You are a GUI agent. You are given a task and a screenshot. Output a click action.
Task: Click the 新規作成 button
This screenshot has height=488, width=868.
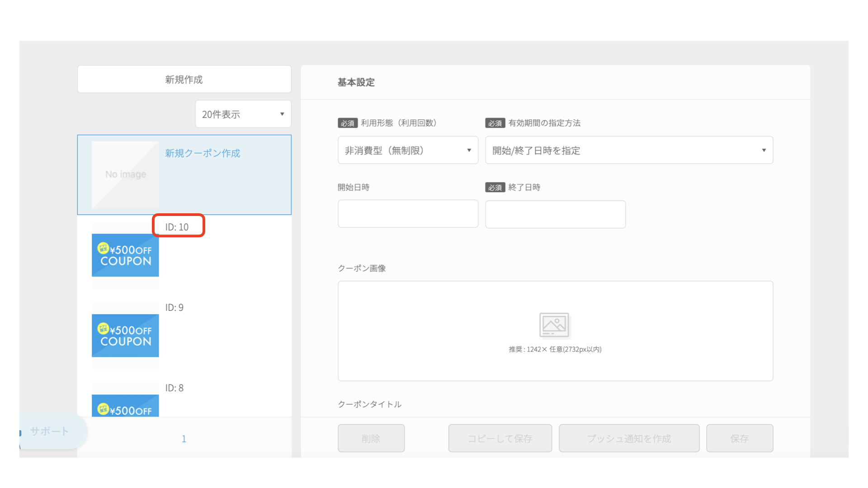(x=184, y=80)
